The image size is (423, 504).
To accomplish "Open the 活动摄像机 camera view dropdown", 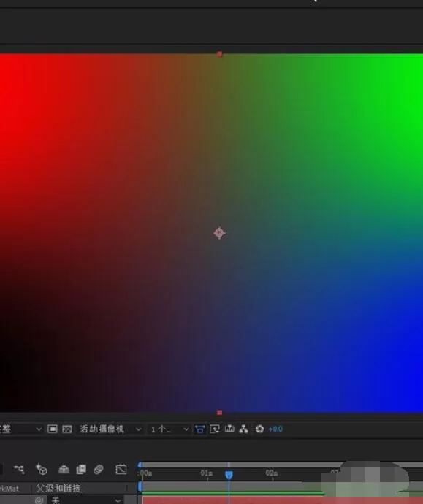I will (110, 429).
